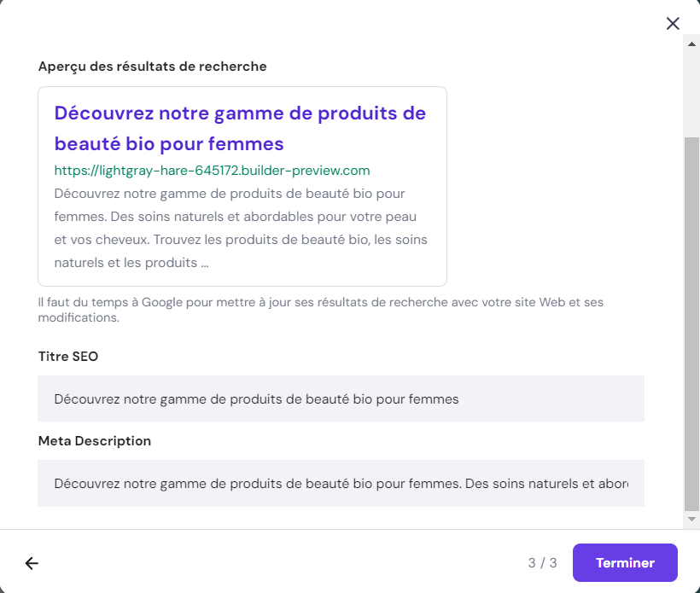
Task: Click the Titre SEO label
Action: (68, 357)
